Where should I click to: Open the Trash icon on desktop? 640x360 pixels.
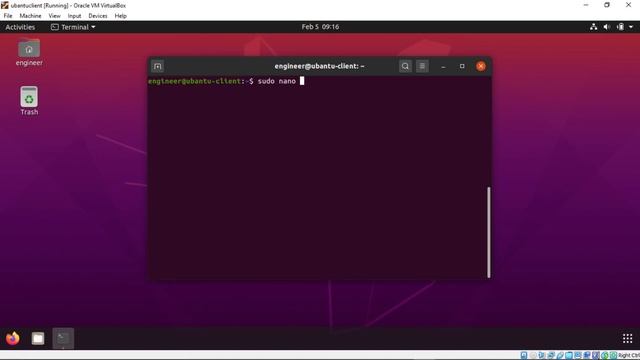[x=29, y=101]
